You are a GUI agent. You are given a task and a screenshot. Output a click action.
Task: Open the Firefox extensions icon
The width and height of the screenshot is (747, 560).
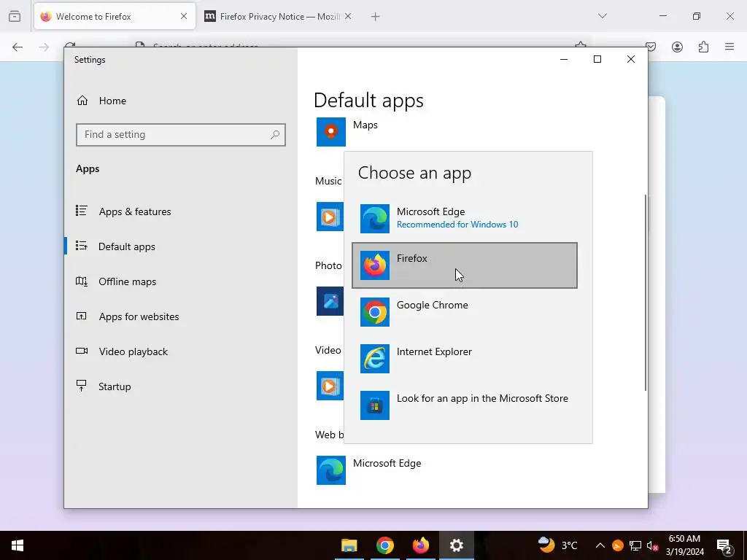point(703,47)
